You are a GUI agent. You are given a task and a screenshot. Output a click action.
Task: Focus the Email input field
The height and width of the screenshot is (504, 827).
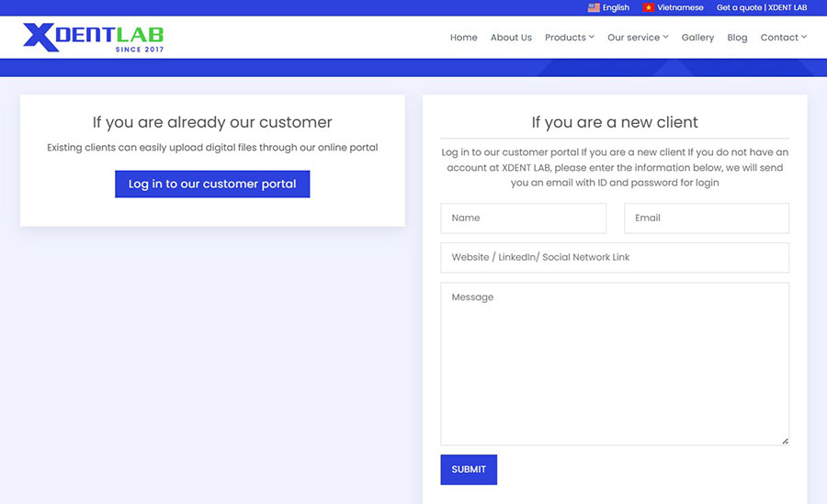[x=706, y=218]
